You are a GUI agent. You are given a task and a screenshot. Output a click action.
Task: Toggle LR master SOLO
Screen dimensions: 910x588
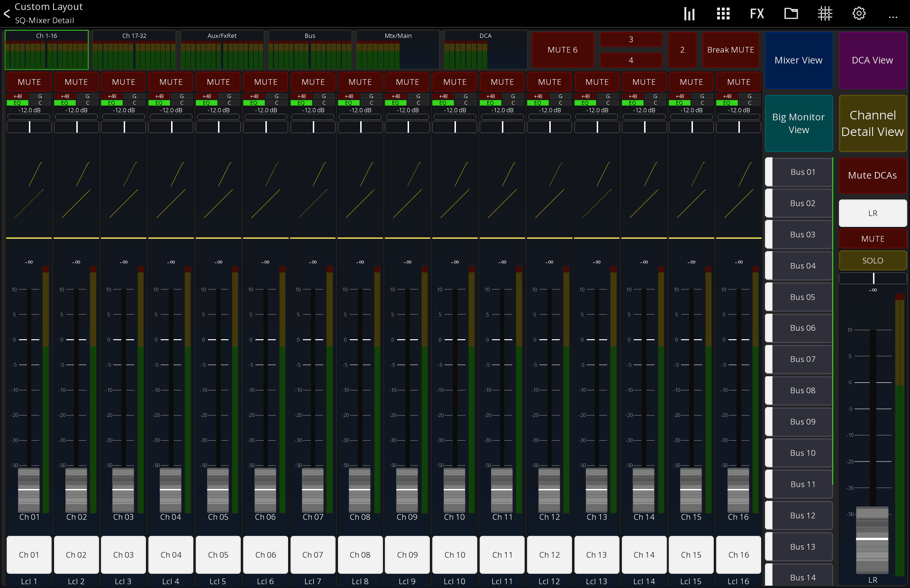click(x=873, y=261)
